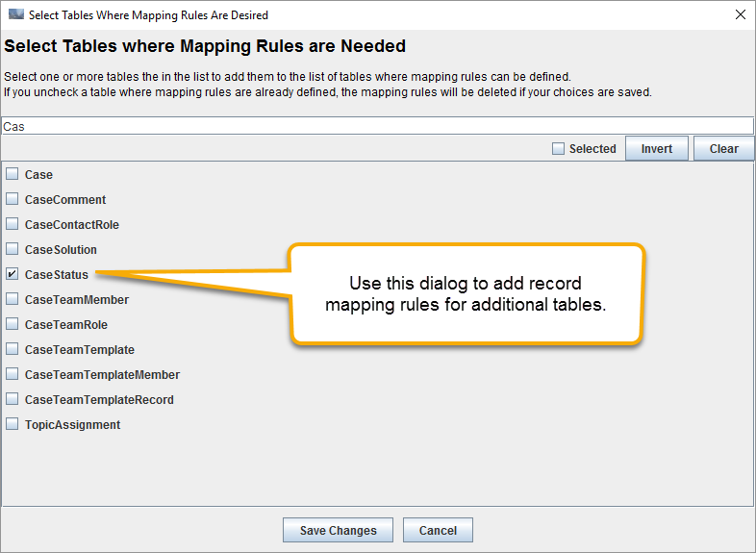The image size is (756, 553).
Task: Check the CaseTeamTemplate checkbox
Action: coord(13,349)
